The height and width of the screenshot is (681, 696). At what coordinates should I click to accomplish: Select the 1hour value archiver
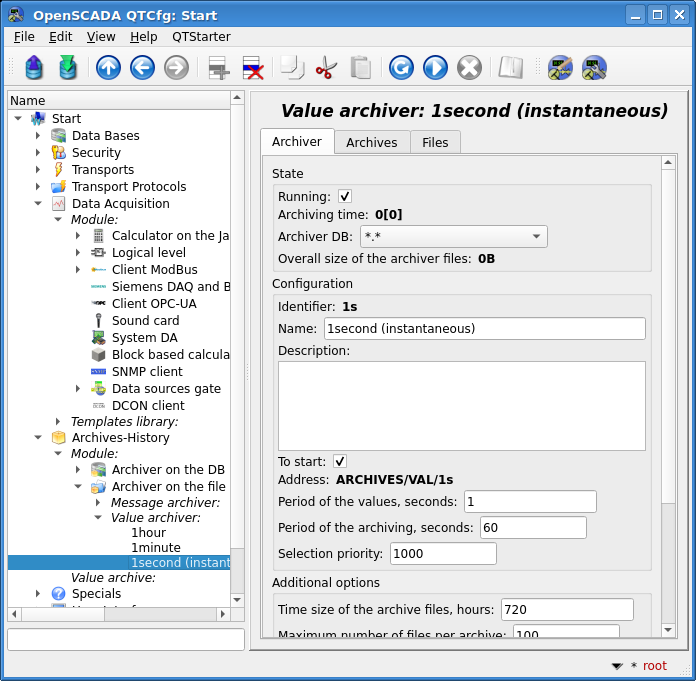[x=148, y=532]
